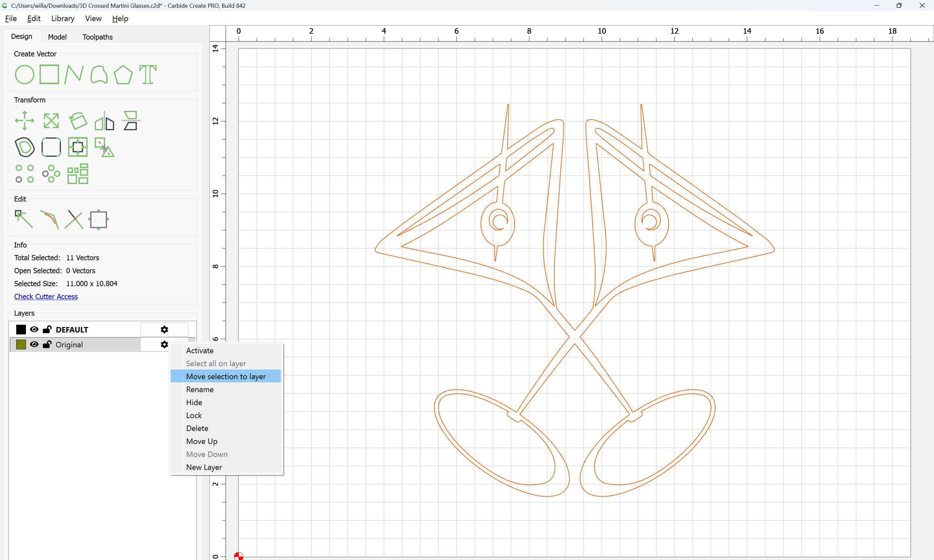Toggle the lock on Original layer
The image size is (934, 560).
[x=47, y=344]
